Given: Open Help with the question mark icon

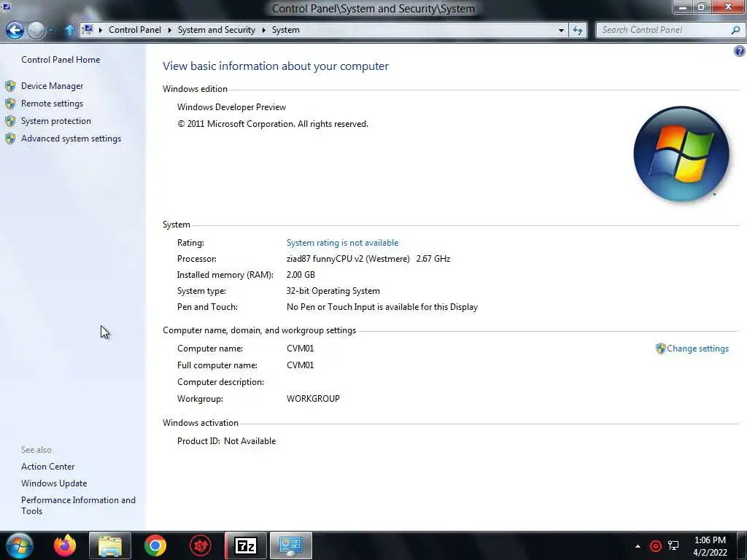Looking at the screenshot, I should (740, 51).
